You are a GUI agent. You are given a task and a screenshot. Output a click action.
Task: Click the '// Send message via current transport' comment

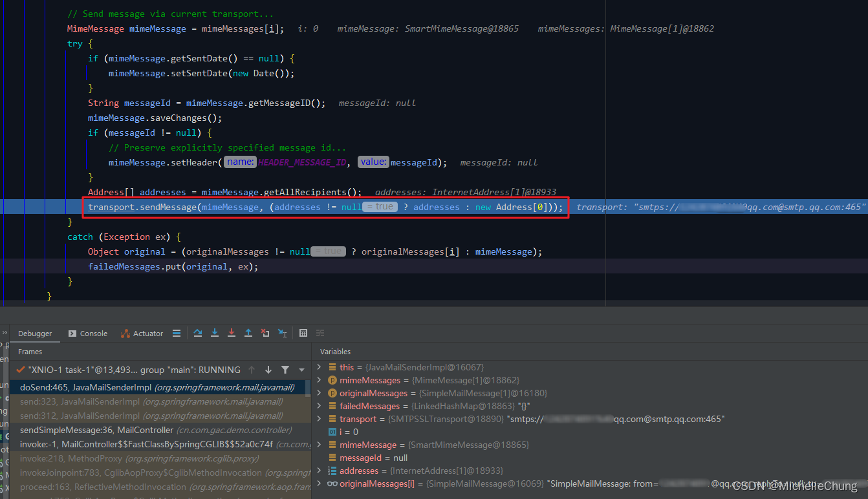170,14
